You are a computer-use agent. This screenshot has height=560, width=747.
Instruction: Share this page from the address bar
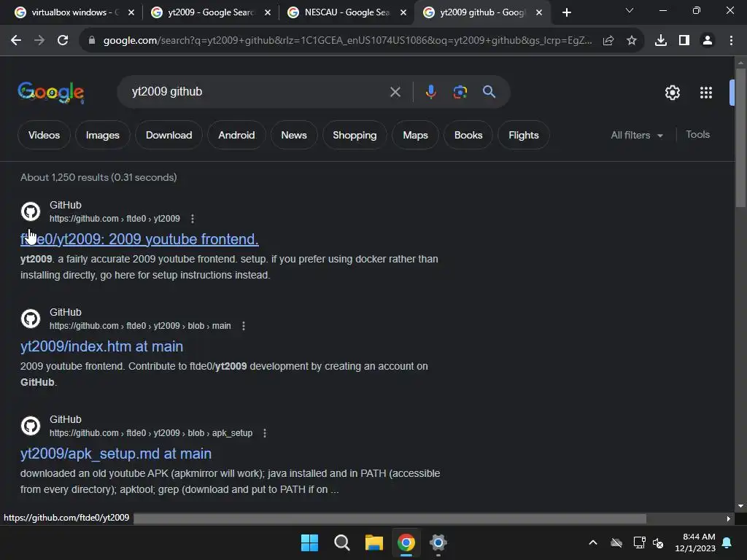(x=608, y=41)
